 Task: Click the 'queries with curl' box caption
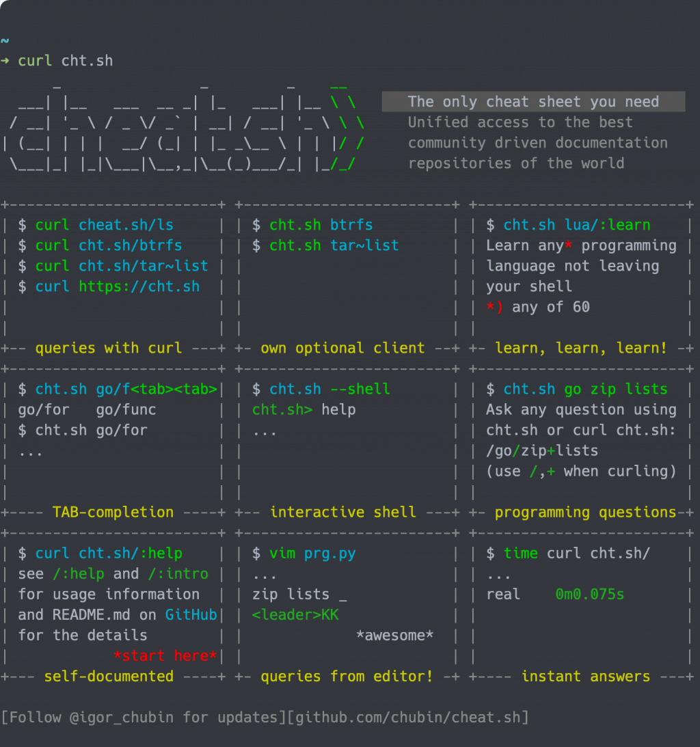pos(109,348)
